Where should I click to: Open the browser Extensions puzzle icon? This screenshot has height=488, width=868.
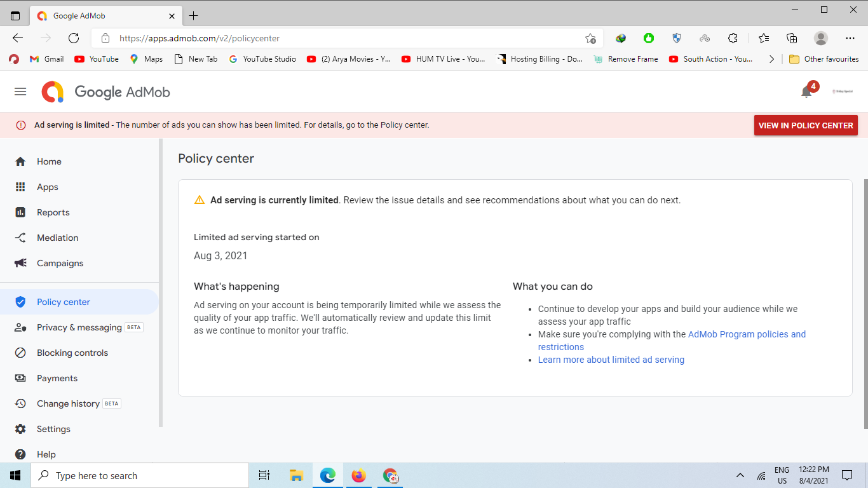click(733, 38)
